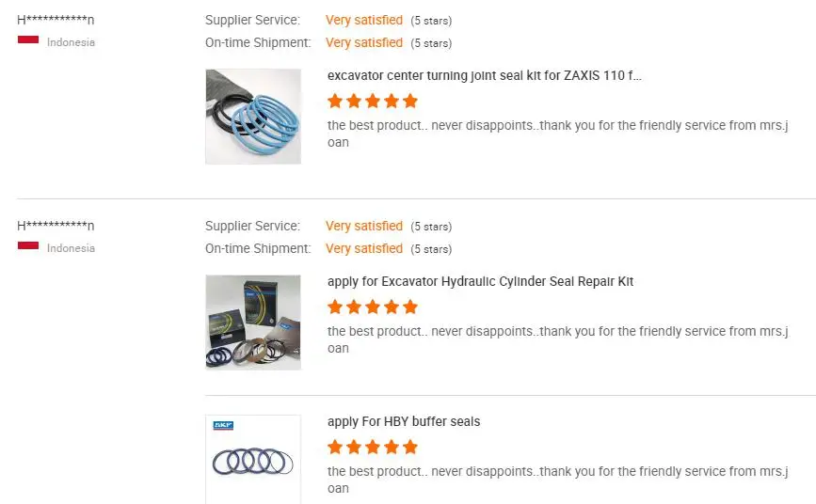
Task: Click the second Indonesia flag icon
Action: point(28,245)
